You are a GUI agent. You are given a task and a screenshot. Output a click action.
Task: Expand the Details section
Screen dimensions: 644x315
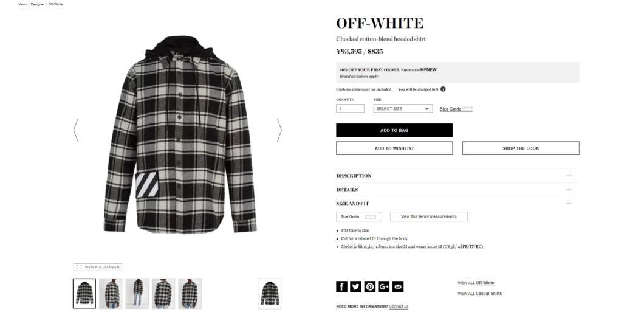click(x=457, y=190)
